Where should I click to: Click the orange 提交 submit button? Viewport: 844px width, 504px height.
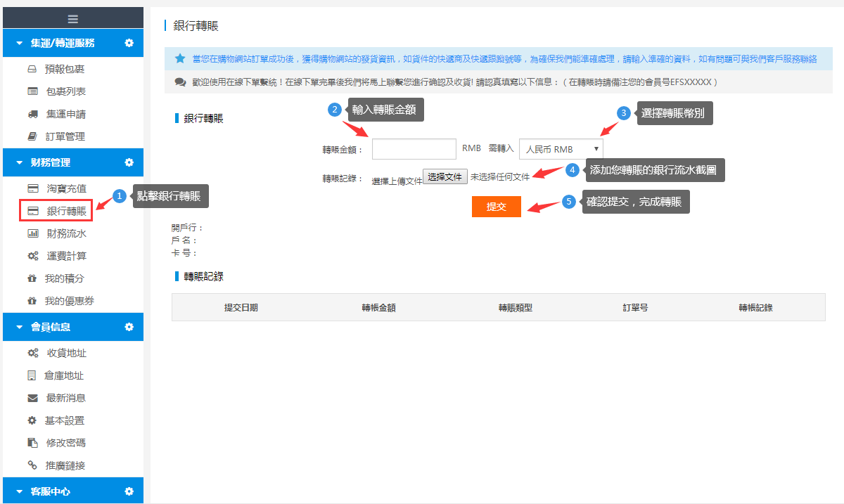[496, 207]
